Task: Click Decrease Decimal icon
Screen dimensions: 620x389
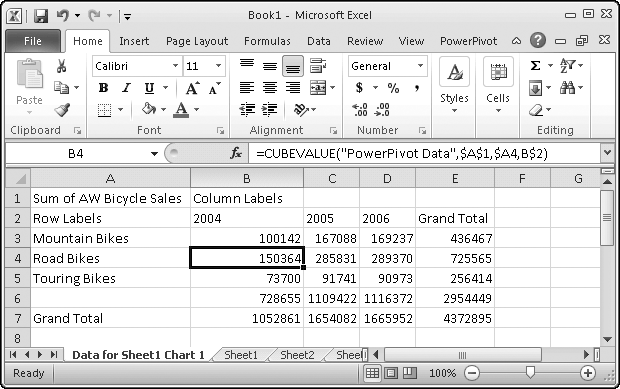Action: (382, 110)
